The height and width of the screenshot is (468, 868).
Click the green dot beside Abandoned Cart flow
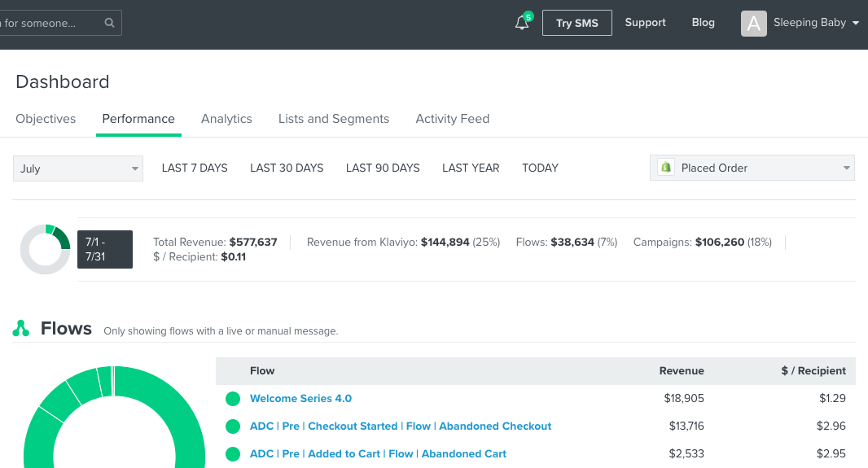pos(233,453)
